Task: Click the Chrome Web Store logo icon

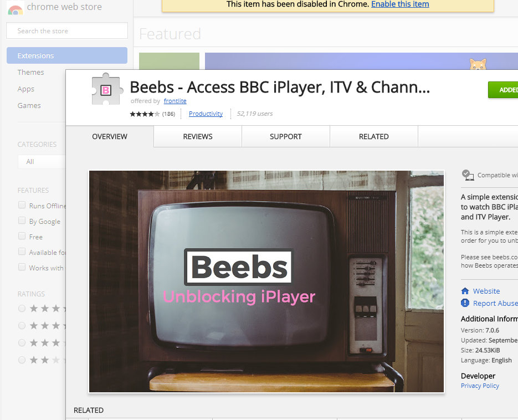Action: (x=15, y=8)
